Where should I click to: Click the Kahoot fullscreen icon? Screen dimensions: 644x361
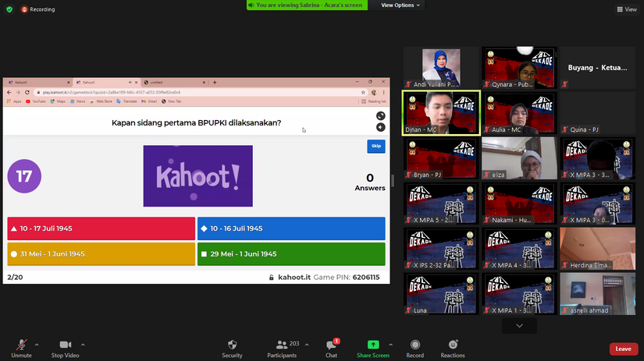(381, 116)
